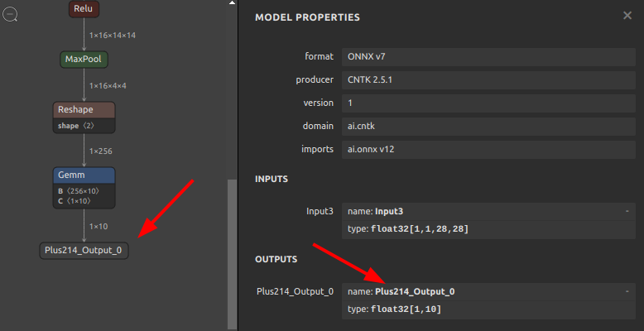Click the Input3 label in inputs
Image resolution: width=644 pixels, height=331 pixels.
click(320, 212)
